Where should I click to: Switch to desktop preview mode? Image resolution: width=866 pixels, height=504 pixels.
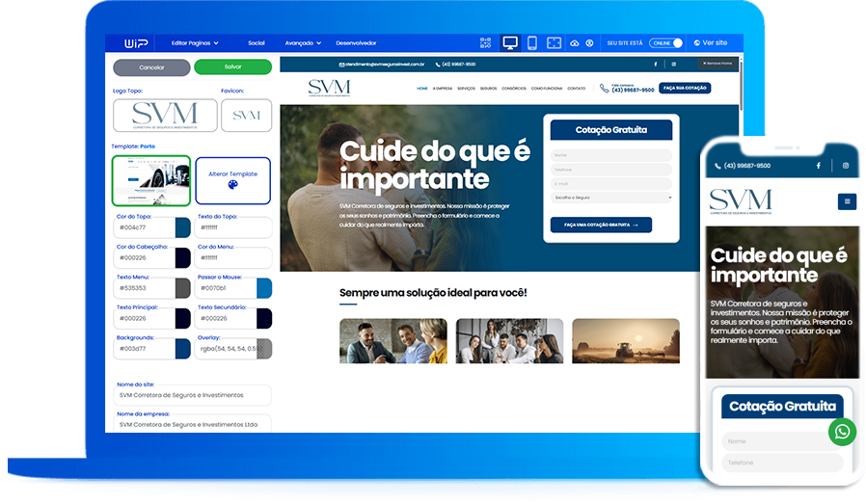point(510,43)
